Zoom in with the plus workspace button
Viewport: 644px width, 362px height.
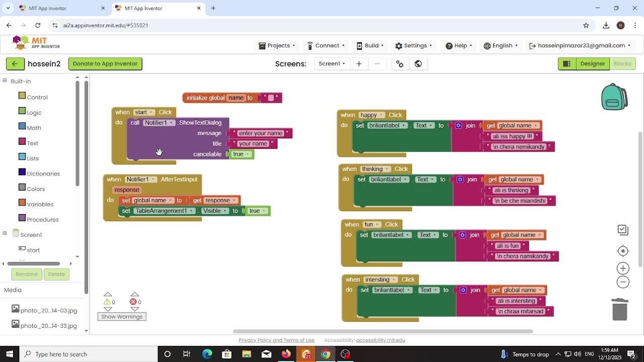tap(623, 268)
